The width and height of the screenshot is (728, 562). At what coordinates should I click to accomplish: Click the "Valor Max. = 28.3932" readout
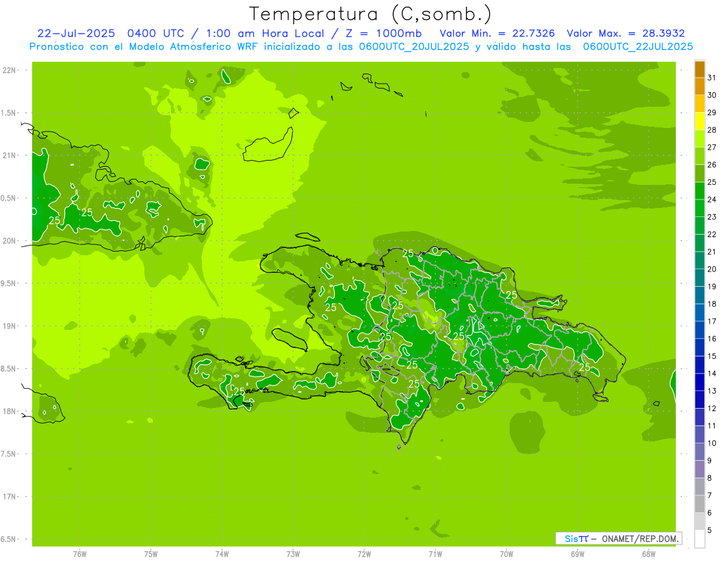tap(625, 33)
